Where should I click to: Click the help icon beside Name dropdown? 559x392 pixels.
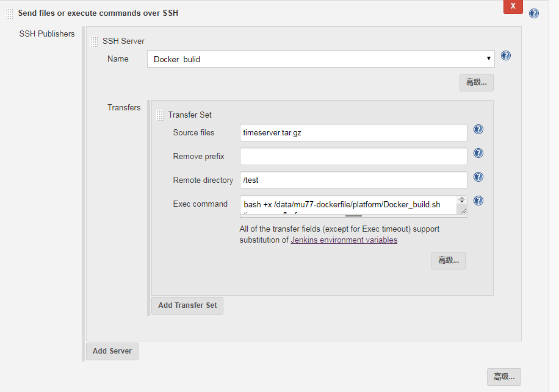[x=505, y=56]
